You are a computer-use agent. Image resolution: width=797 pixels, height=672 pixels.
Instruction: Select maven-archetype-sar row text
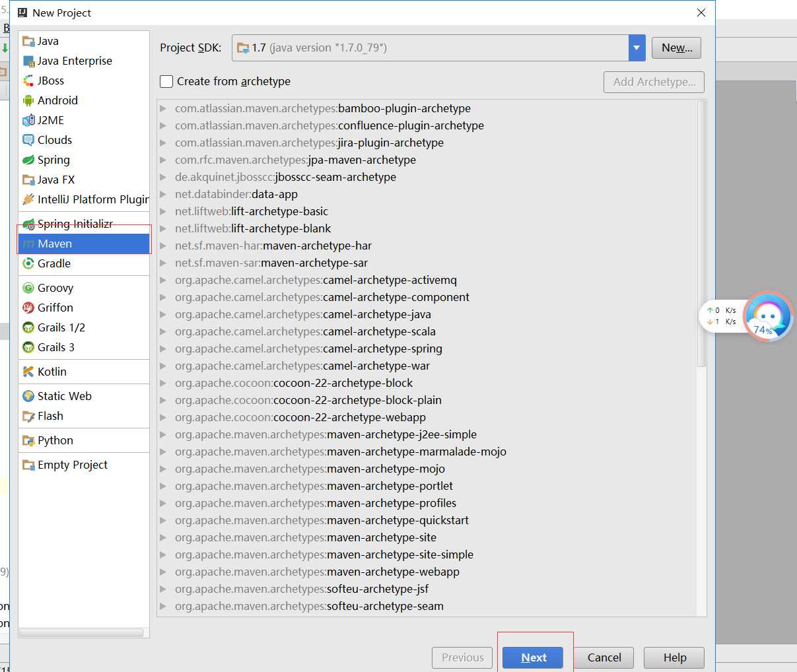(271, 263)
